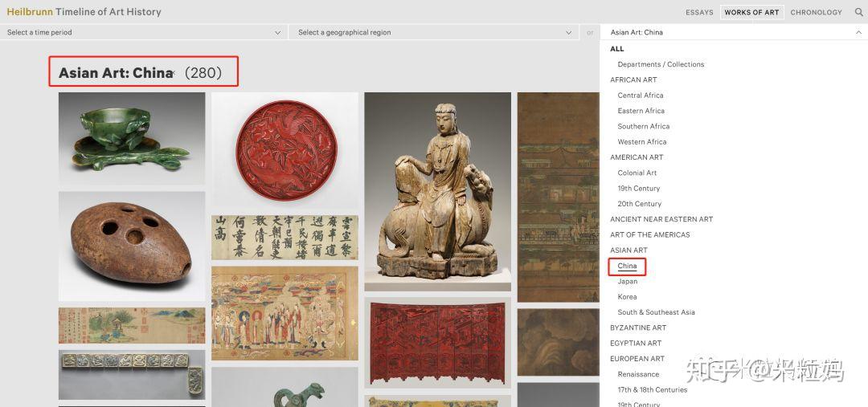Expand the time period dropdown chevron
868x407 pixels.
click(x=277, y=33)
